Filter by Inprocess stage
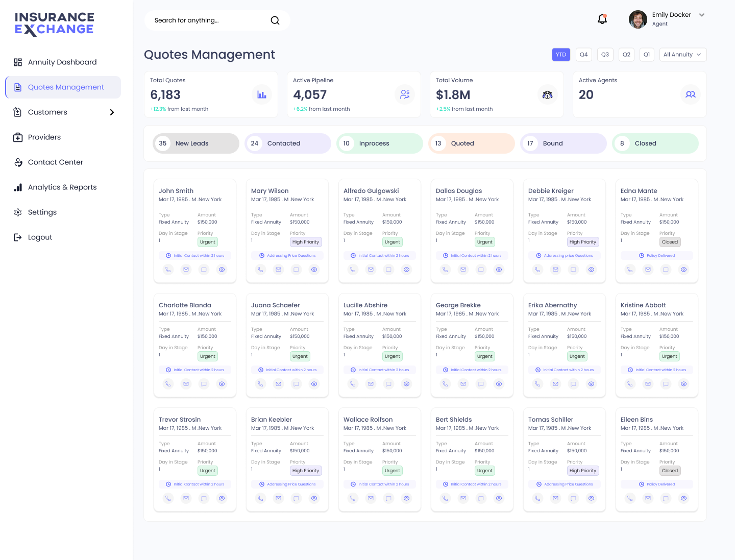Image resolution: width=735 pixels, height=560 pixels. (x=380, y=143)
